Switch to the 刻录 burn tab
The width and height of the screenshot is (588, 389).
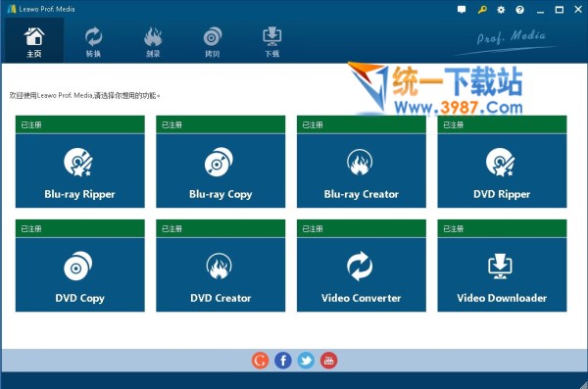point(153,40)
